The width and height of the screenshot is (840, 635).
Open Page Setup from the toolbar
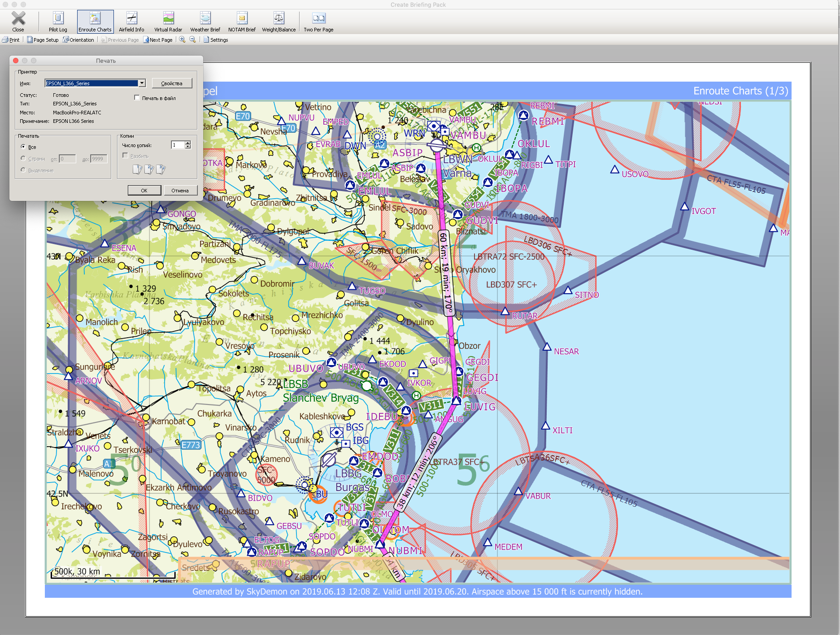43,40
